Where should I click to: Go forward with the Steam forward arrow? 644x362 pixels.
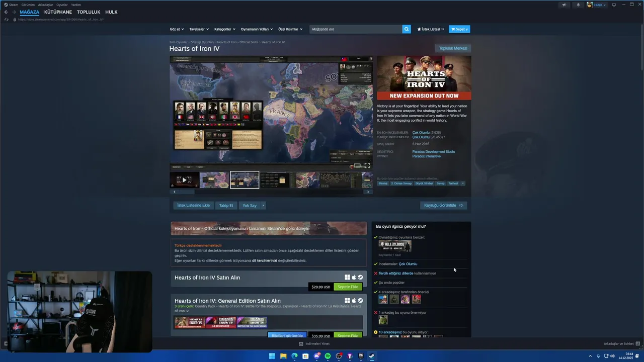point(14,12)
